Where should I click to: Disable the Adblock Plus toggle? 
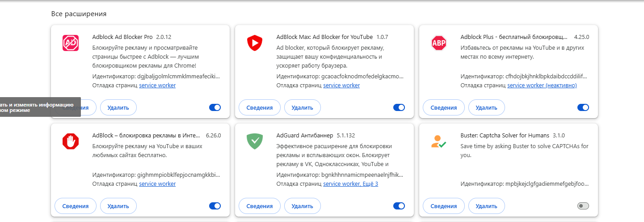pyautogui.click(x=583, y=107)
